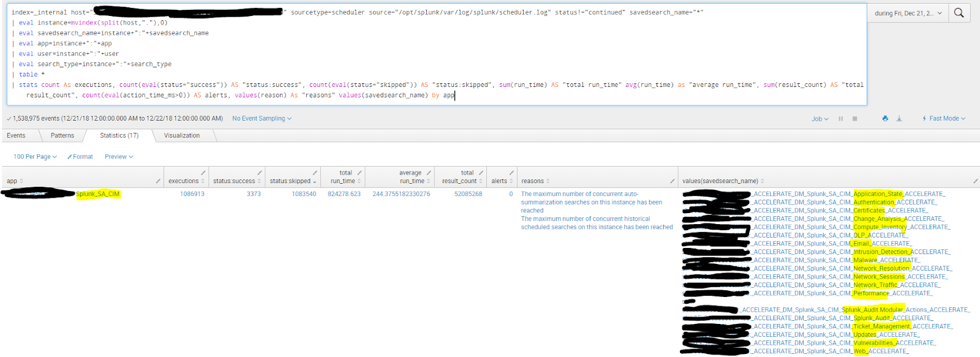Edit the status:success column via its pencil
Screen dimensions: 980x357
(x=260, y=173)
